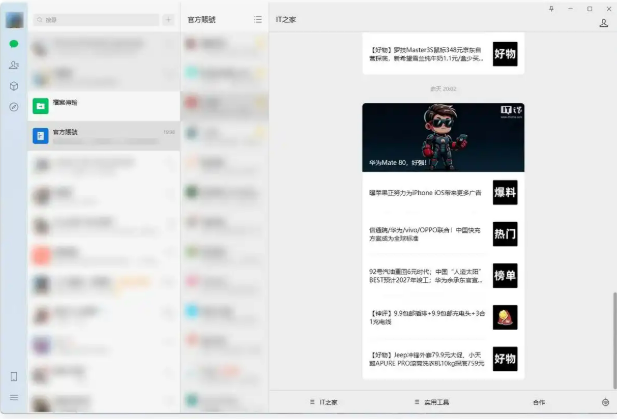Viewport: 617px width, 419px height.
Task: Click the IT之家 chat title
Action: [286, 20]
